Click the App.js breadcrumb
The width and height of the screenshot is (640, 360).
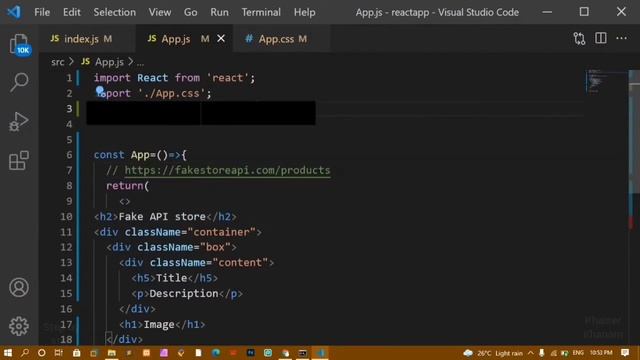pos(109,62)
